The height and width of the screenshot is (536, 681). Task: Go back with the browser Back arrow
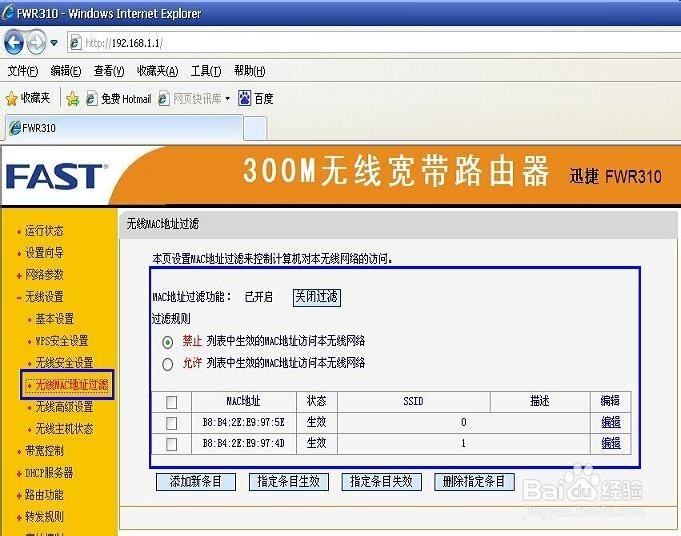(13, 43)
